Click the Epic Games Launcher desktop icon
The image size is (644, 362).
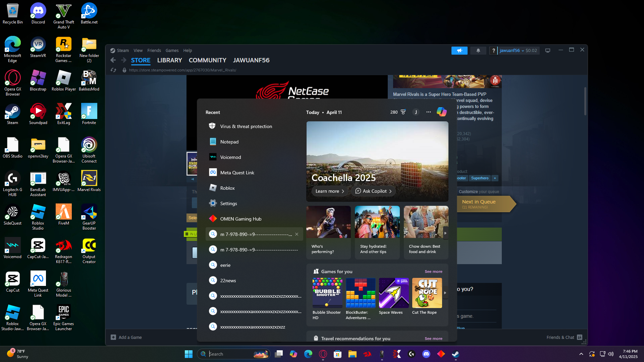(x=64, y=317)
